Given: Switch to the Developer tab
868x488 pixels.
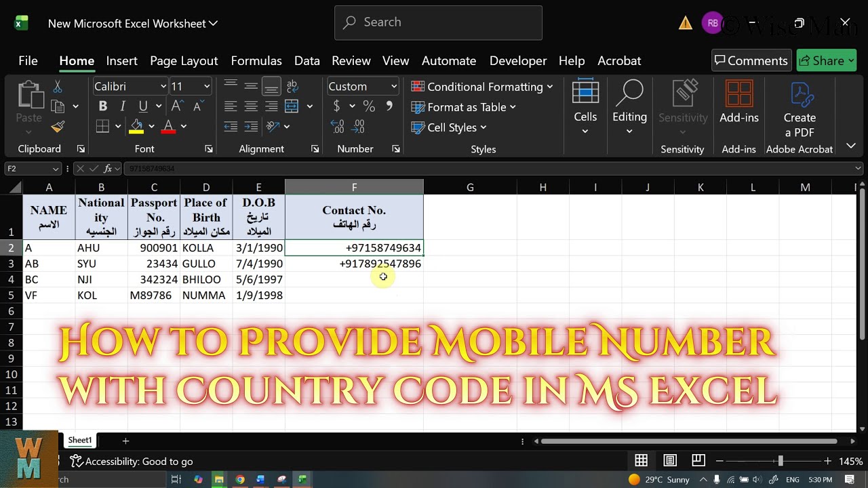Looking at the screenshot, I should click(x=518, y=60).
